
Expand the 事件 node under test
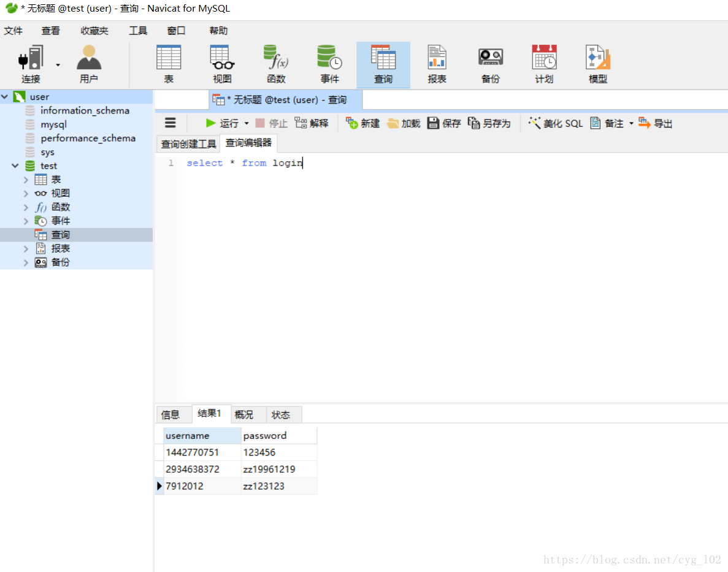coord(26,221)
